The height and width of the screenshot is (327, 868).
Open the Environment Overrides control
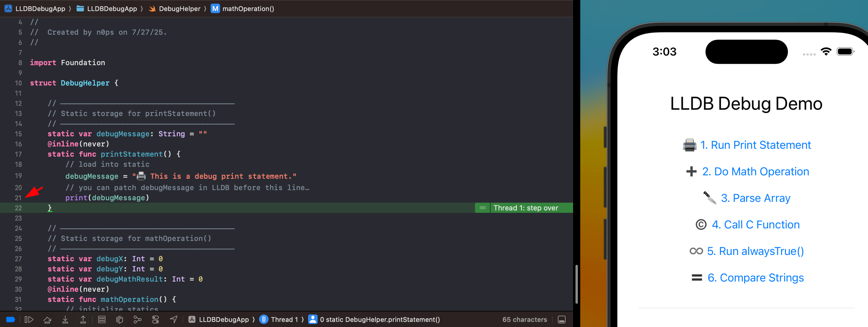tap(155, 320)
